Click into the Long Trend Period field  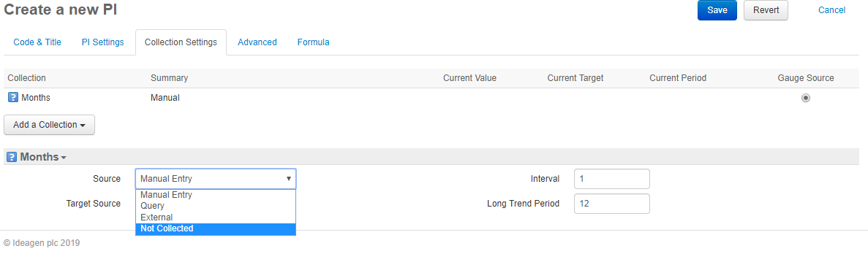(612, 204)
